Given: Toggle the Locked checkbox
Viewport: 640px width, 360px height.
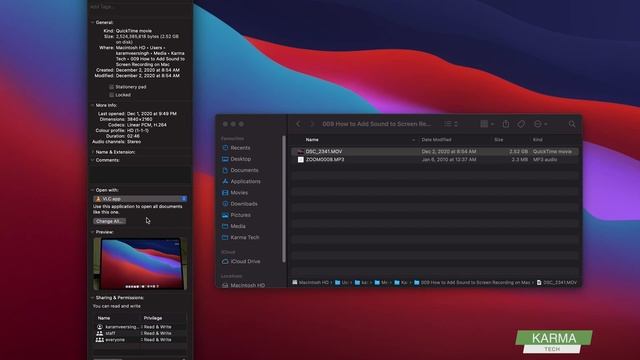Looking at the screenshot, I should (111, 95).
